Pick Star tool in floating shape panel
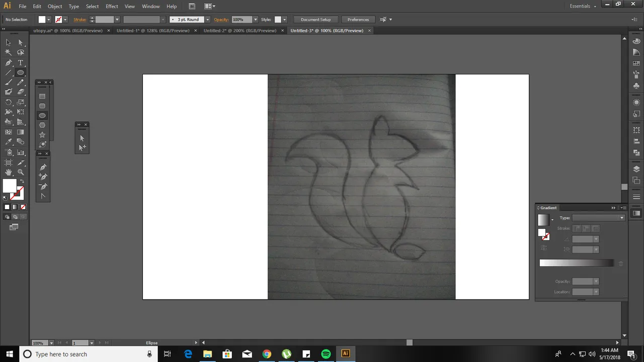This screenshot has height=362, width=644. (42, 135)
